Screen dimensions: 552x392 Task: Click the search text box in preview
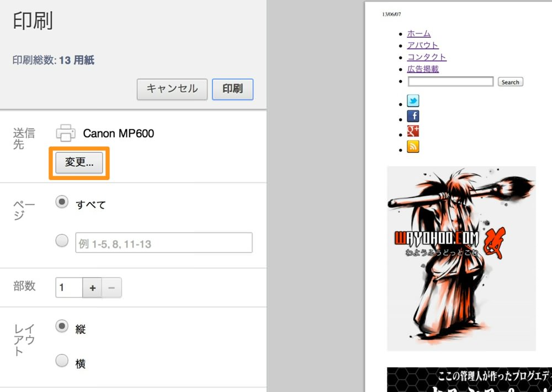click(x=450, y=81)
